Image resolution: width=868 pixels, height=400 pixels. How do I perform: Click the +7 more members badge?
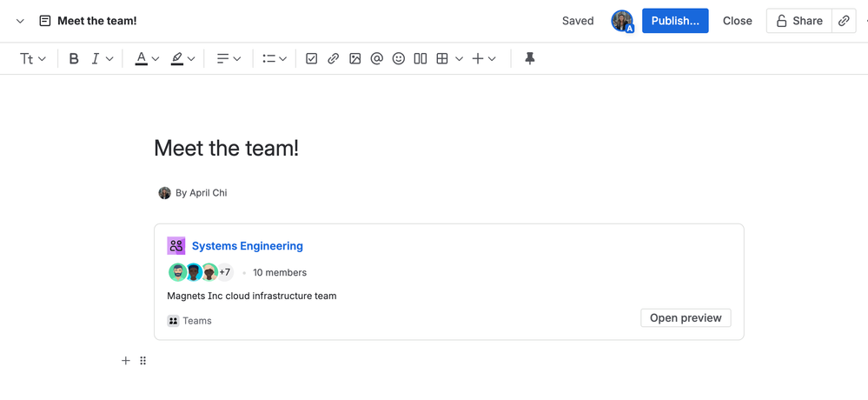coord(225,272)
